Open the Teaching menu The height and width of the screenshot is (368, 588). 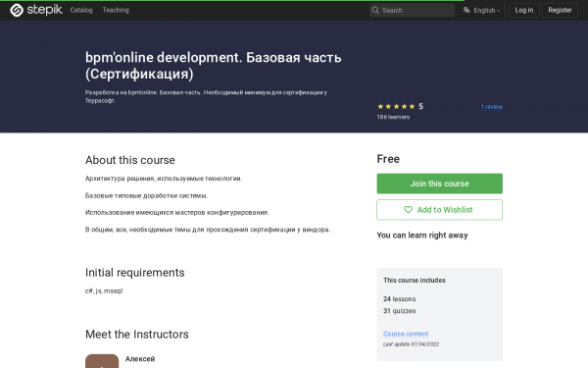point(116,10)
